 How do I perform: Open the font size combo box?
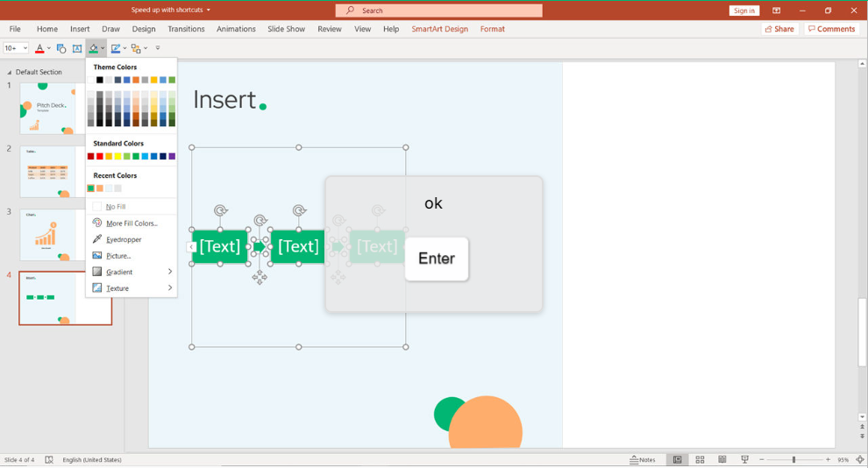[x=16, y=49]
